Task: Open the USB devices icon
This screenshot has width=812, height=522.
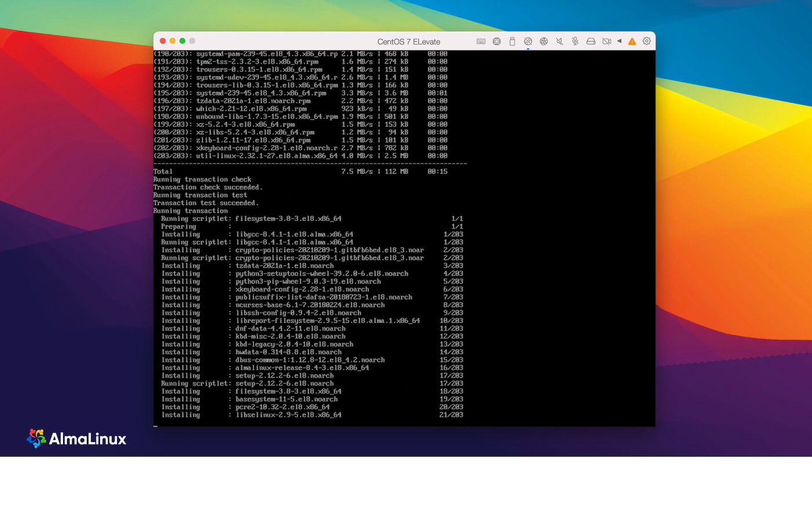Action: pos(512,41)
